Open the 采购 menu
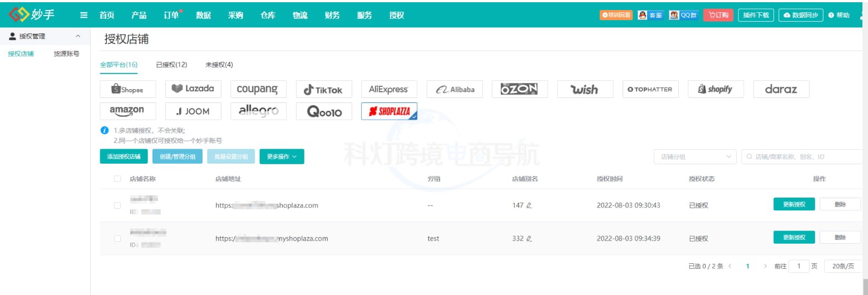 tap(236, 16)
